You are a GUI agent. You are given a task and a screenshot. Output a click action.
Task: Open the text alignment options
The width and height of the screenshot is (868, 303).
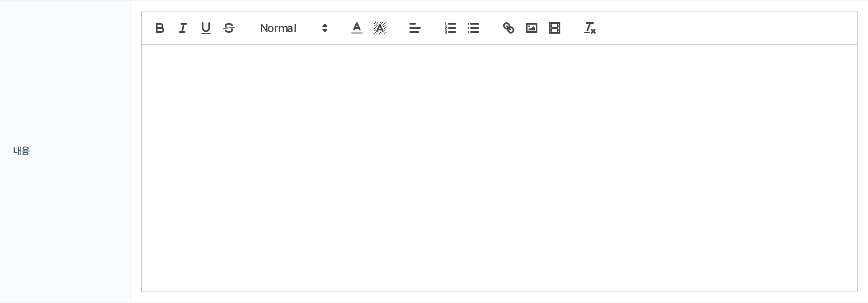tap(415, 28)
